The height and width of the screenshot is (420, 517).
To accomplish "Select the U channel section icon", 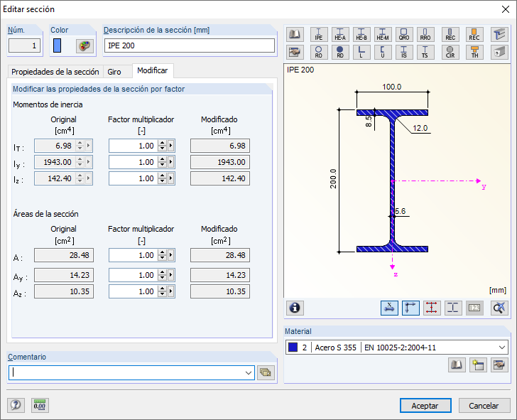I will pos(383,52).
